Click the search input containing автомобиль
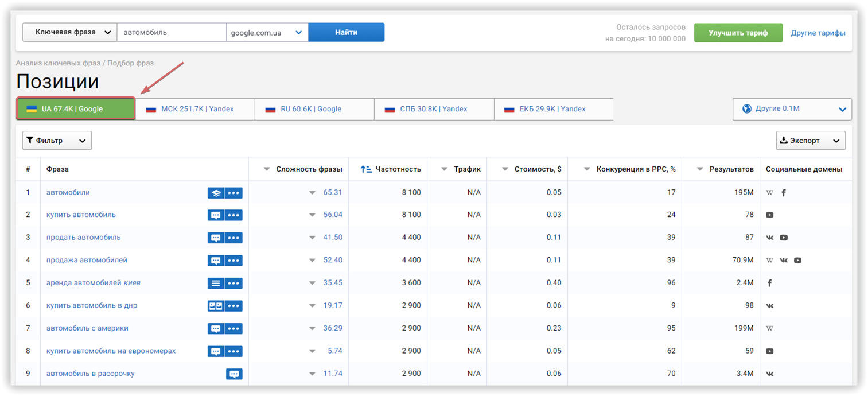The height and width of the screenshot is (396, 868). pos(172,32)
